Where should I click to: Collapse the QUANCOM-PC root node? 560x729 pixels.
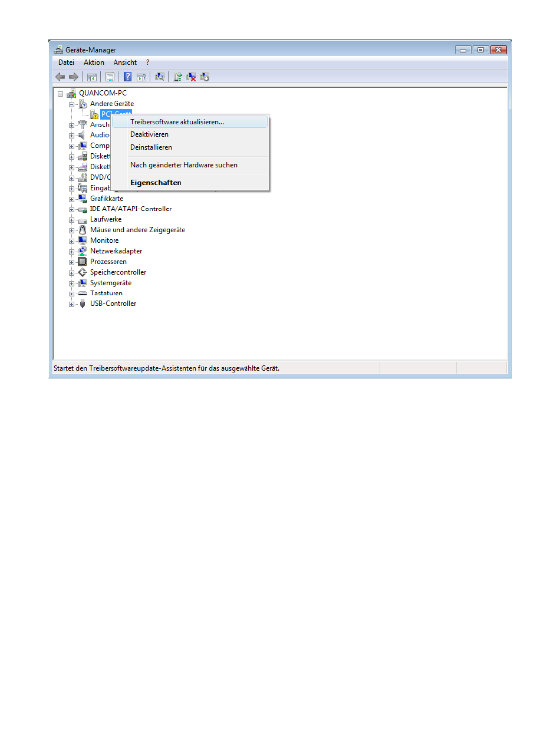(60, 94)
